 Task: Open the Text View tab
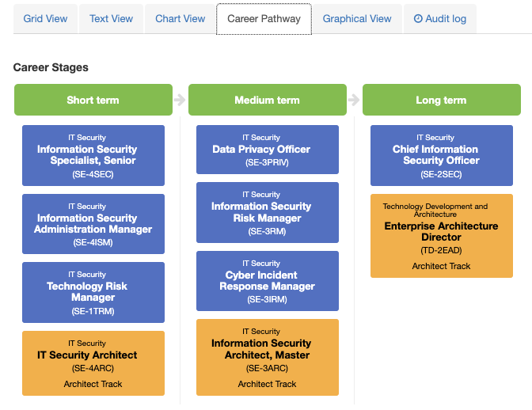pyautogui.click(x=111, y=19)
